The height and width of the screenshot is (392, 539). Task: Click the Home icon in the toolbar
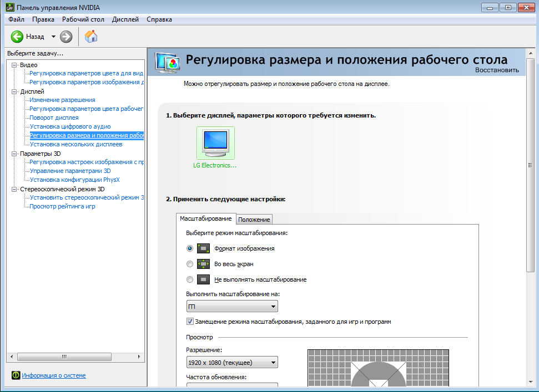point(91,37)
